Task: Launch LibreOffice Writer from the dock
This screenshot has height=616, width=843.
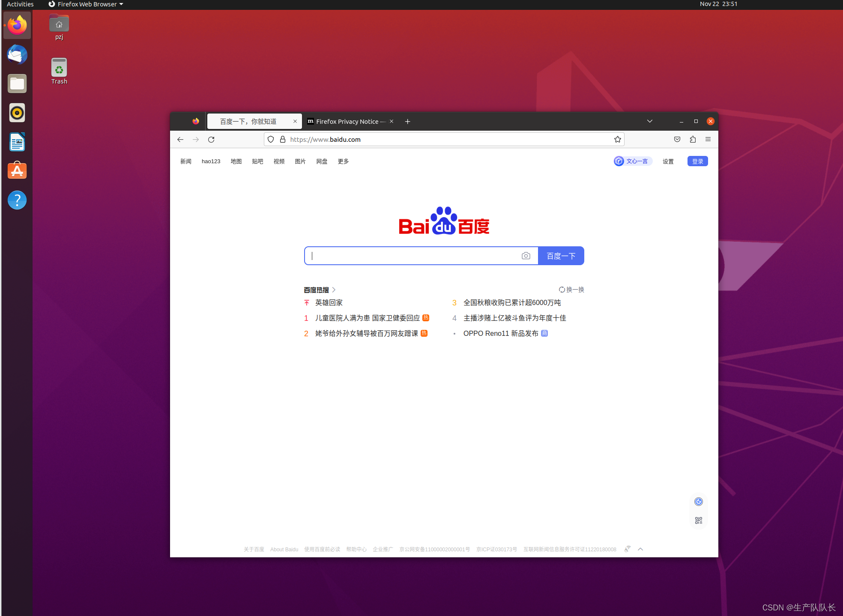Action: coord(17,142)
